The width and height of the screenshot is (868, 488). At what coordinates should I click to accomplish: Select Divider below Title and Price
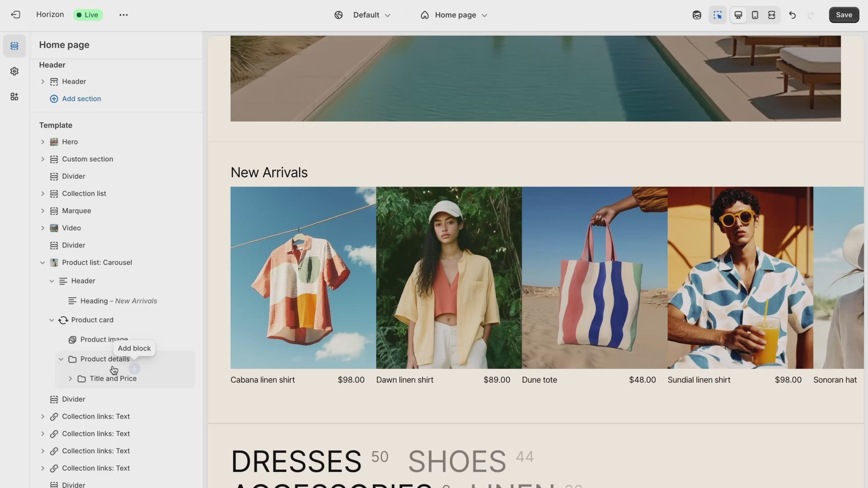coord(117,399)
